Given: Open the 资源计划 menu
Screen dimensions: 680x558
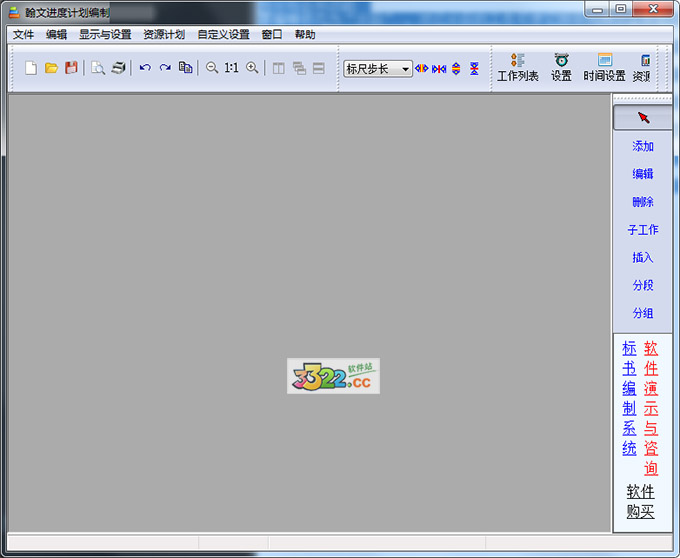Looking at the screenshot, I should [163, 34].
